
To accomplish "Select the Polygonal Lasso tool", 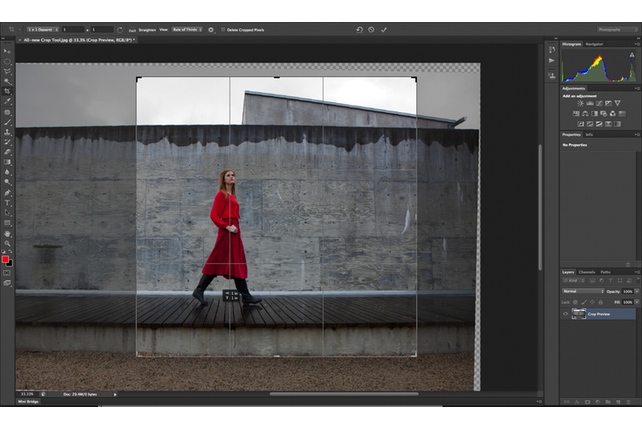I will tap(7, 71).
